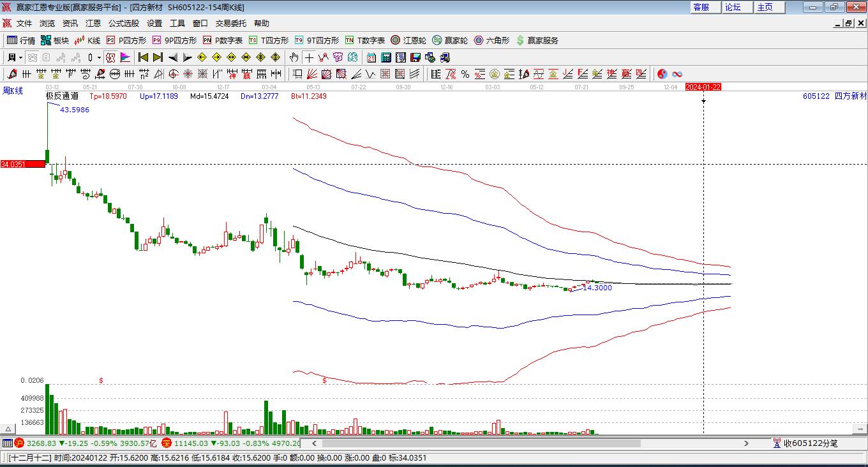This screenshot has height=467, width=868.
Task: Open the 公式选股 menu
Action: point(124,24)
